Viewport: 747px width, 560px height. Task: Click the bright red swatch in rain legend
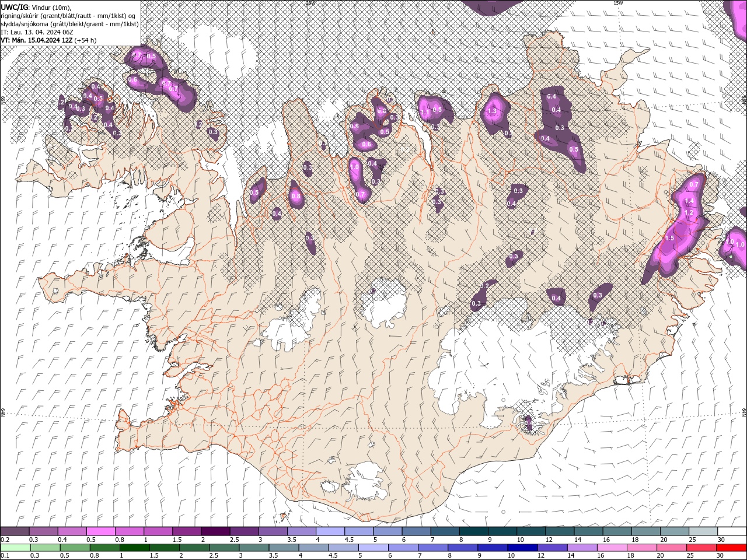point(732,548)
